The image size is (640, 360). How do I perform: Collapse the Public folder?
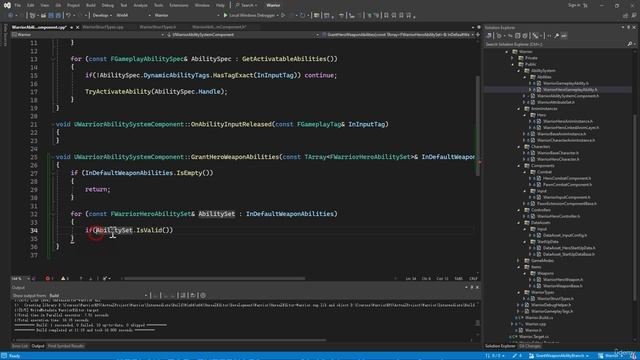[x=513, y=64]
